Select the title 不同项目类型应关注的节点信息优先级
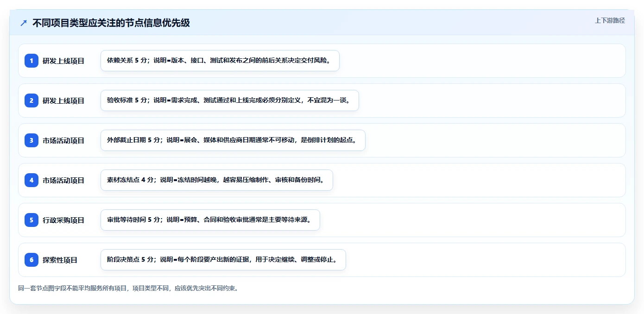This screenshot has height=314, width=644. 111,23
